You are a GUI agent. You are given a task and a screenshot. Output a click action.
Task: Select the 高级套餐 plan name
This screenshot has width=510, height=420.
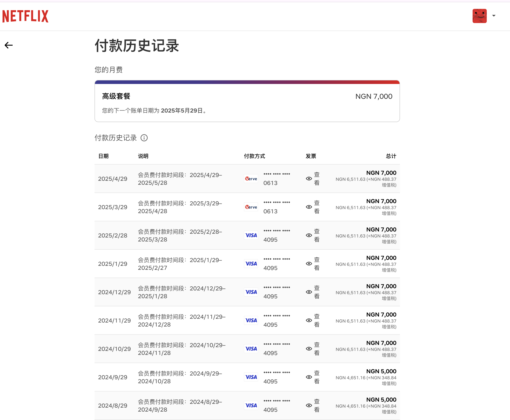pos(116,96)
